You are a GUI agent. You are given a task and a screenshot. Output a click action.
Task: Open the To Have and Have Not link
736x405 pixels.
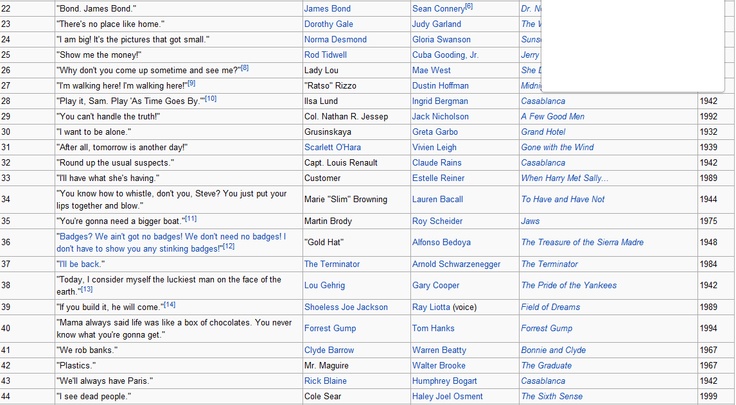click(x=563, y=199)
